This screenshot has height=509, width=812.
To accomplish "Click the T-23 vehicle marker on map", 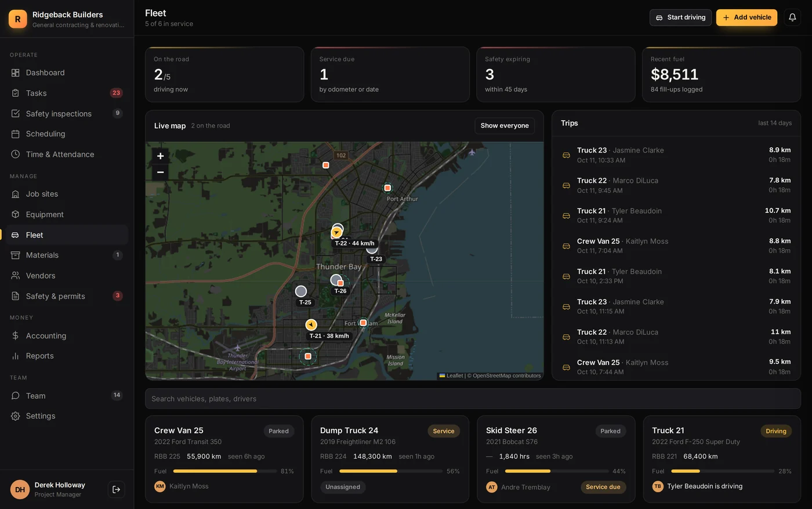I will [x=372, y=249].
